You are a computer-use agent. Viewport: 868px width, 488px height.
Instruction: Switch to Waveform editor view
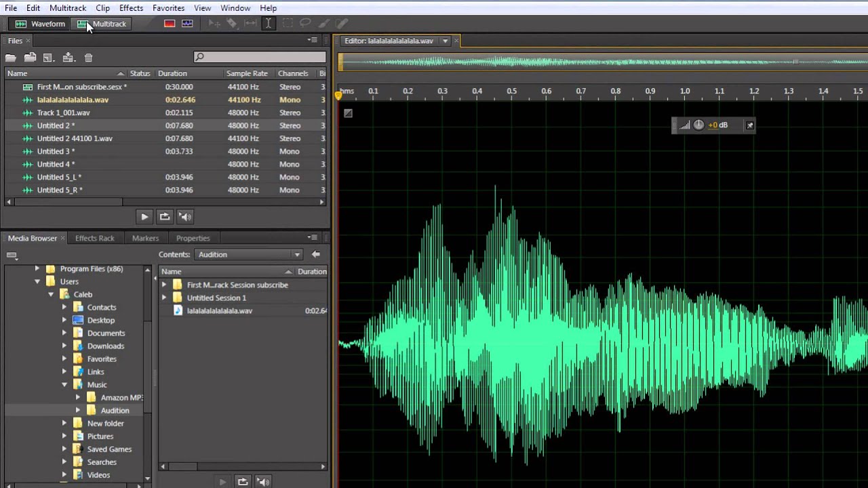(41, 24)
